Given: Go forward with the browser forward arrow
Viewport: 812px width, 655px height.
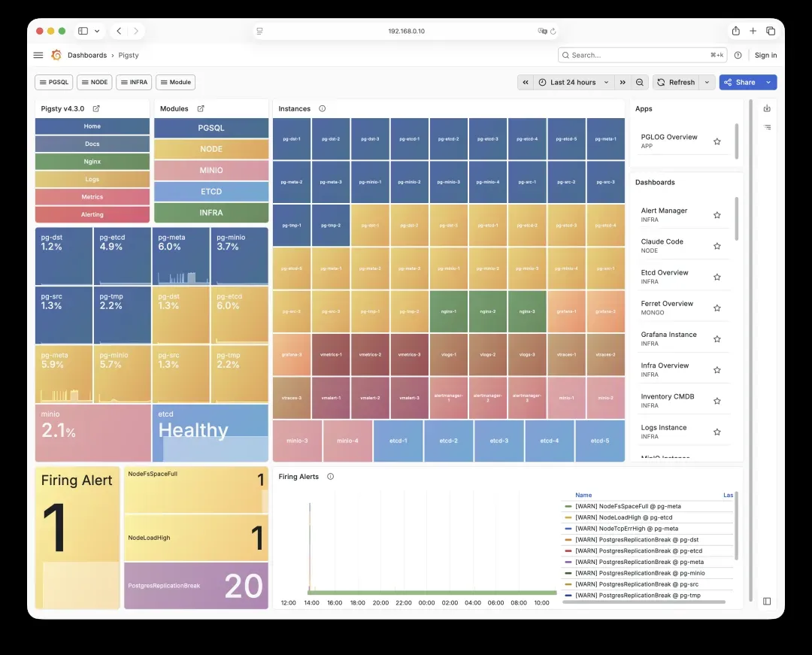Looking at the screenshot, I should click(x=135, y=31).
